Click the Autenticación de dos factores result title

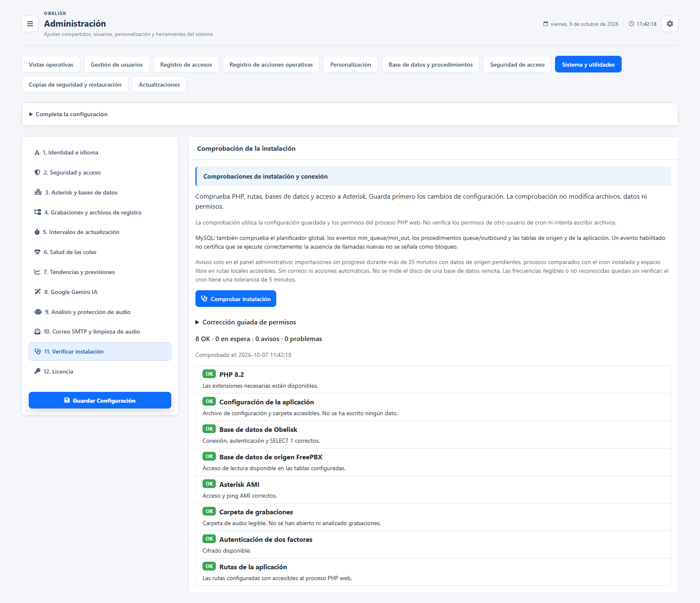(266, 540)
